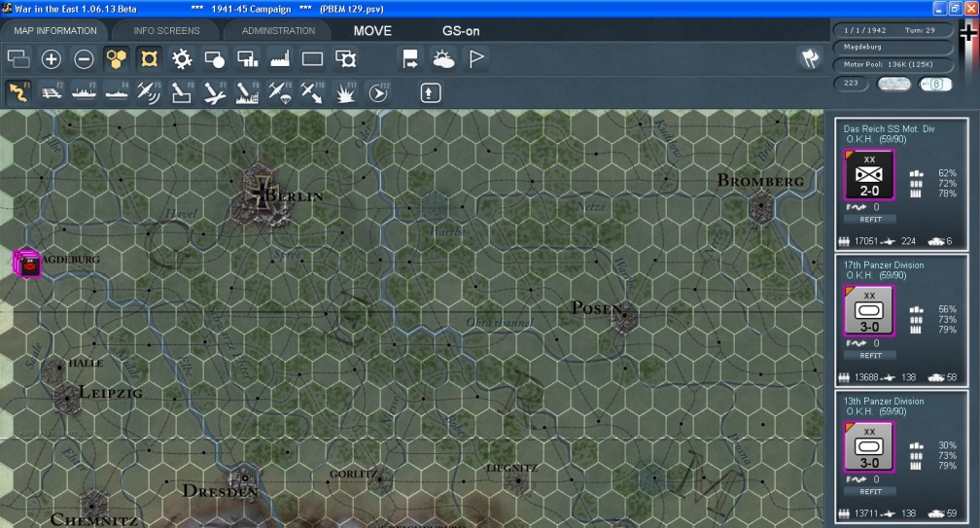
Task: Click the weather cloud and sun icon
Action: [442, 58]
